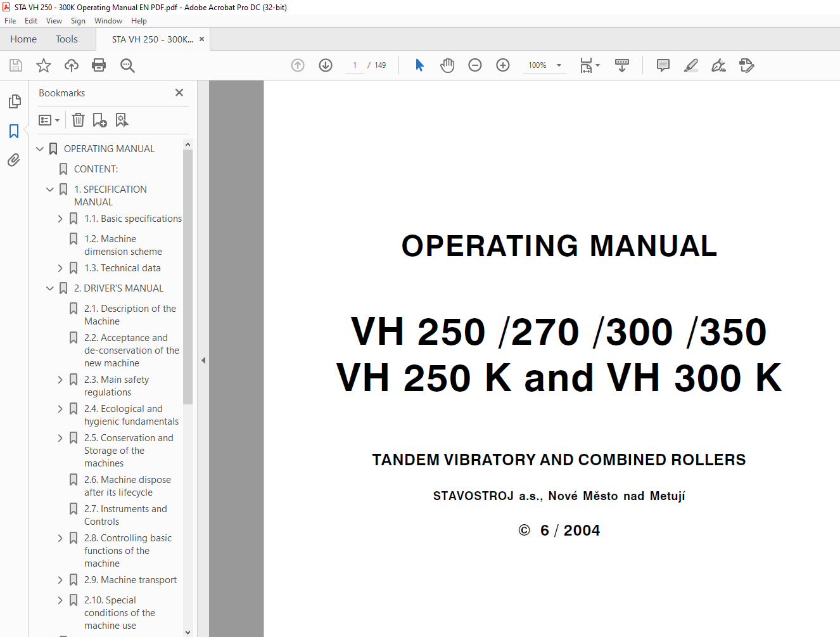Click the find current bookmark icon
840x637 pixels.
click(122, 120)
